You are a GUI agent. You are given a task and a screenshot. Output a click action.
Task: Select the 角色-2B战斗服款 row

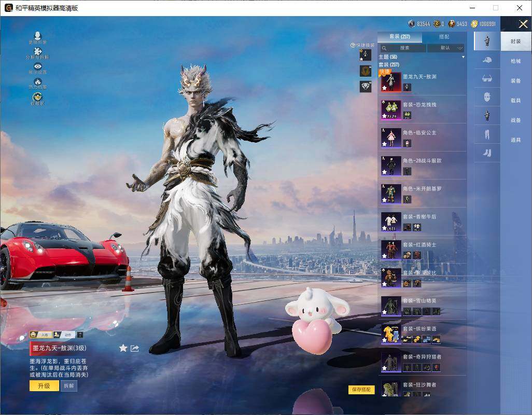423,165
